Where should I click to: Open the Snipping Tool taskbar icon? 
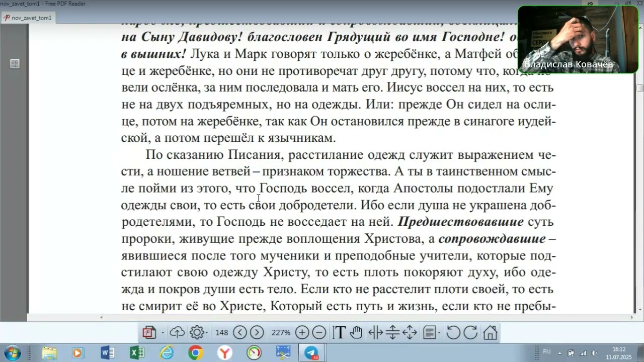[x=283, y=353]
